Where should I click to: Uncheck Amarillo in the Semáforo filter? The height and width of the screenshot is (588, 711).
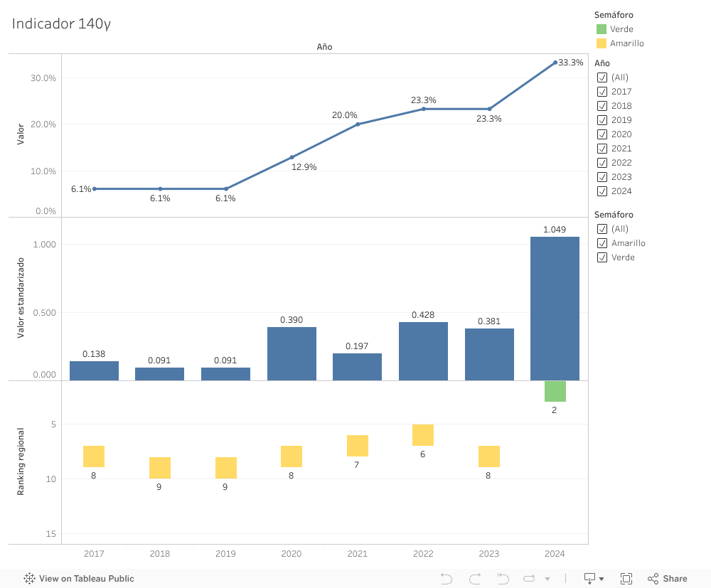pos(601,242)
